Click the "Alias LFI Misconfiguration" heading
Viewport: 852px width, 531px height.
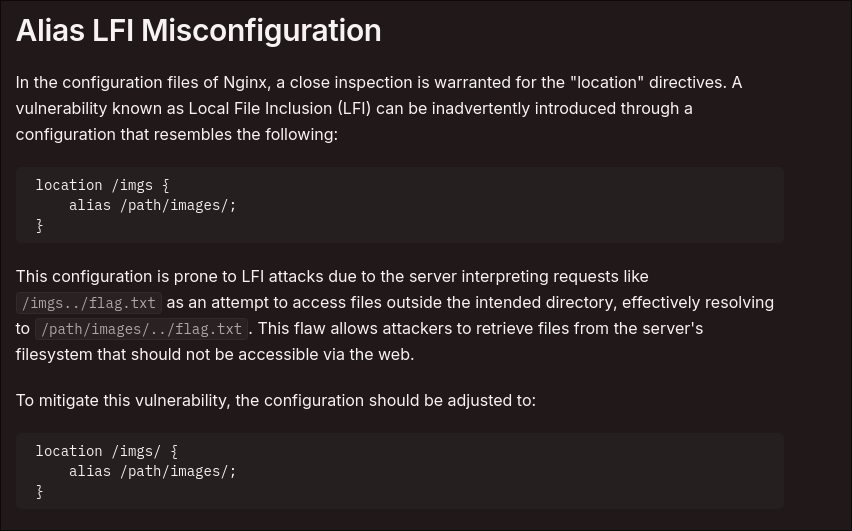pyautogui.click(x=198, y=31)
